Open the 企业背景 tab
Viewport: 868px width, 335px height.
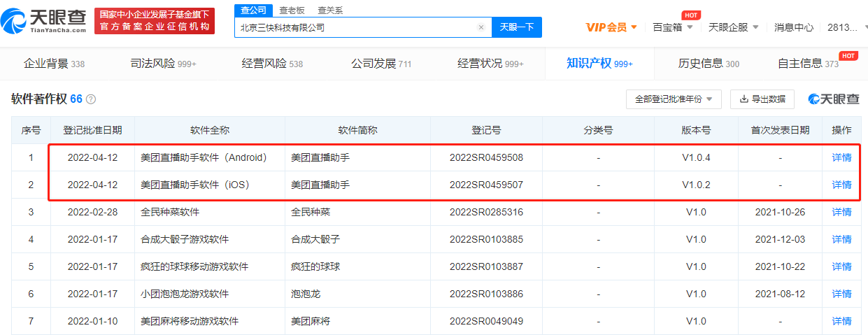coord(54,64)
